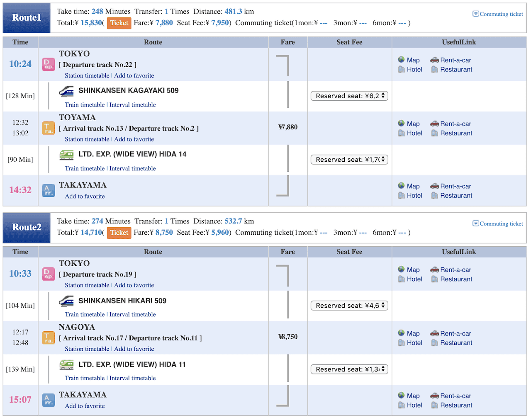This screenshot has width=531, height=420.
Task: Open reserved seat dropdown for Hida 14
Action: pyautogui.click(x=349, y=160)
